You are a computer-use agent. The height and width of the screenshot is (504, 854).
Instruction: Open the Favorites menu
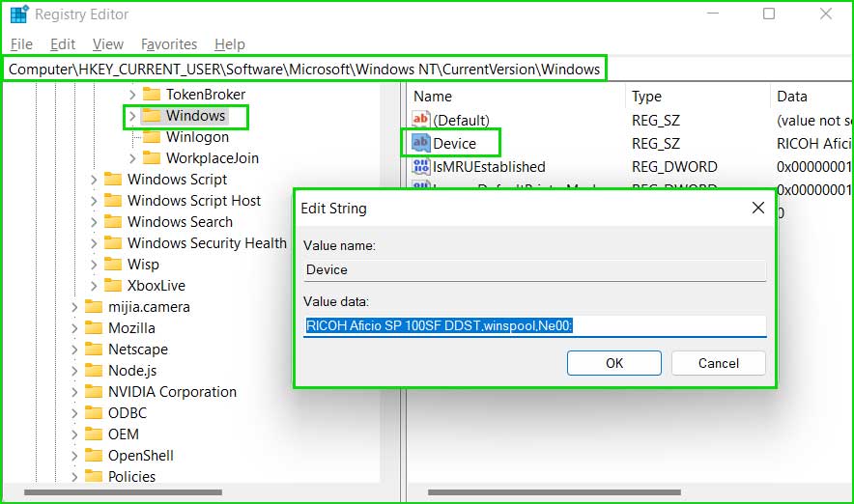[169, 44]
